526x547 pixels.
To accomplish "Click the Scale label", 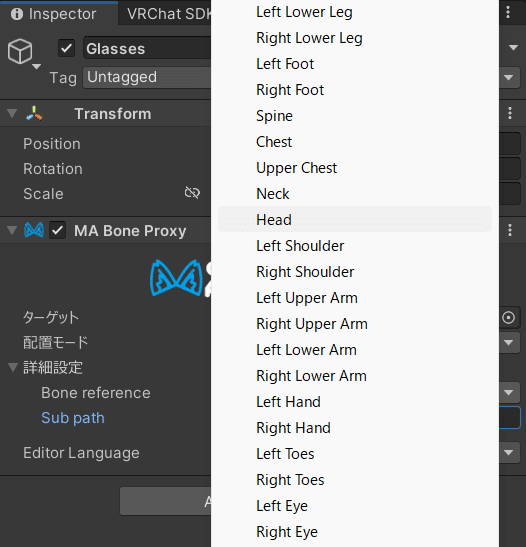I will point(43,194).
